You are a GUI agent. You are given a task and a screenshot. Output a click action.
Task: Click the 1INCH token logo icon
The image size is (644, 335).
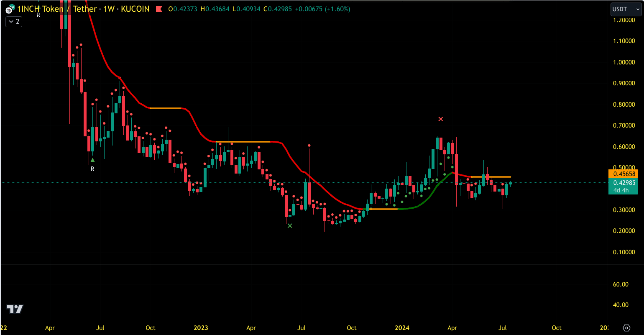pos(9,9)
